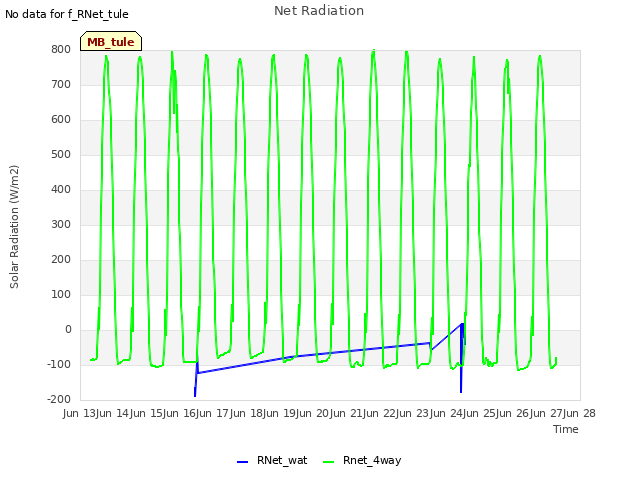
Task: Click the Time axis label
Action: pos(566,429)
